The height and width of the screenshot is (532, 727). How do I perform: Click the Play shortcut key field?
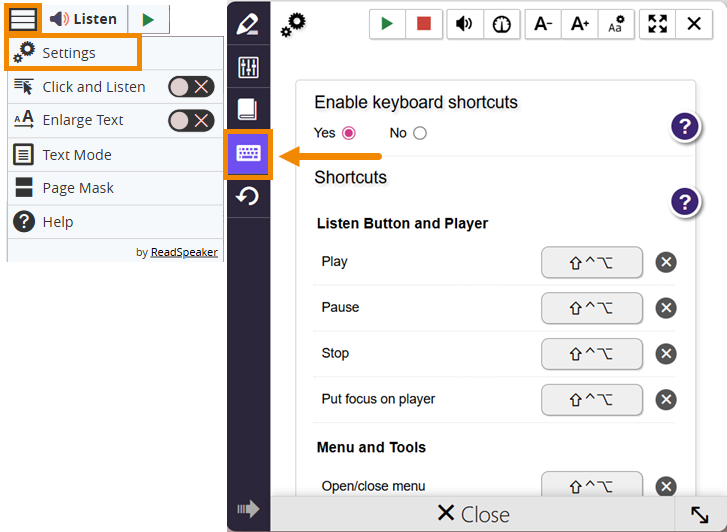click(591, 262)
